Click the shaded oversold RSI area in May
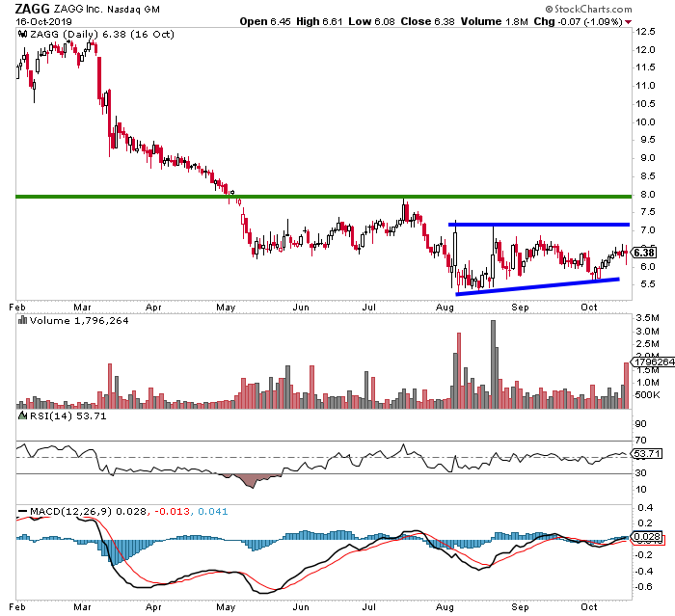675x616 pixels. (x=251, y=479)
